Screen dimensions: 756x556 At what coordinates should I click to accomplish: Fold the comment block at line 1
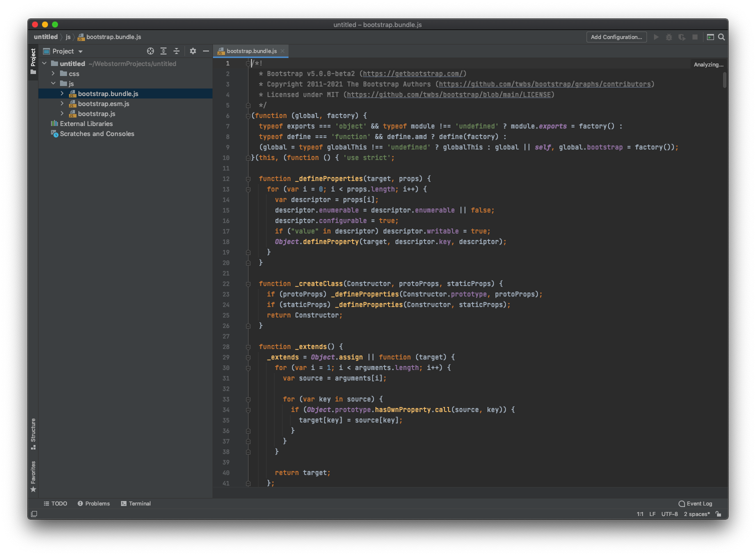(x=248, y=63)
